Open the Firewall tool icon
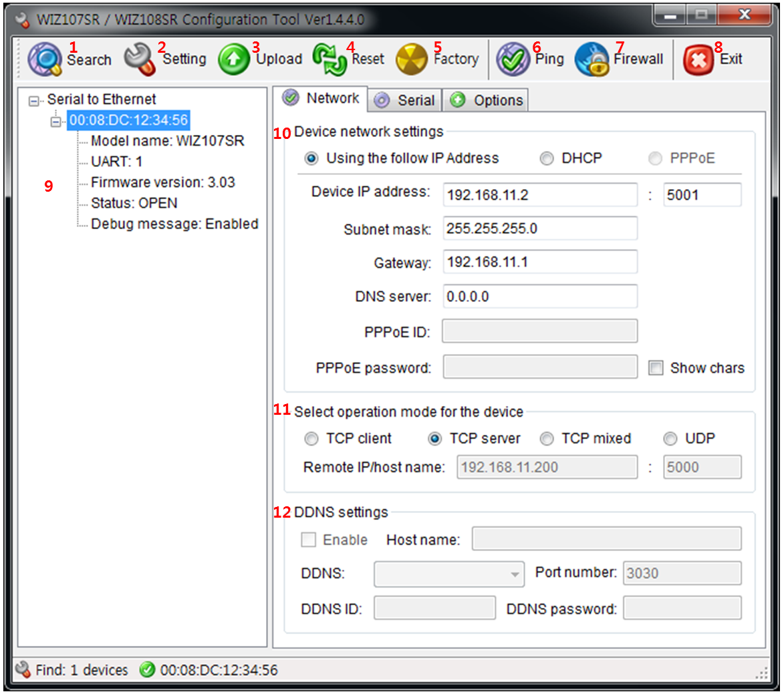 [x=591, y=59]
